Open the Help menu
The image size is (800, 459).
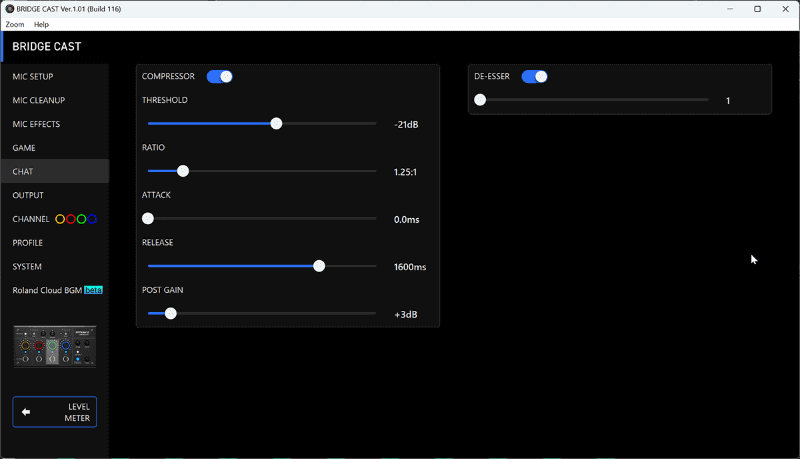pos(41,24)
